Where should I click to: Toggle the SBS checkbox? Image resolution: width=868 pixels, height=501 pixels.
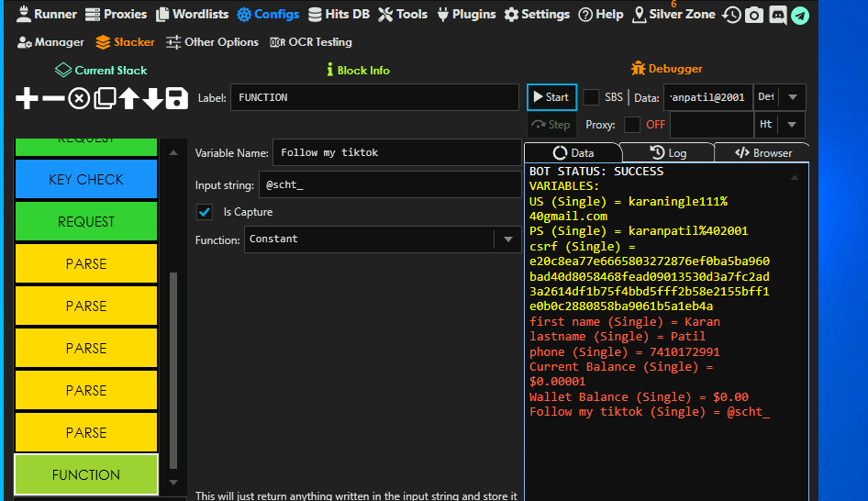click(592, 97)
